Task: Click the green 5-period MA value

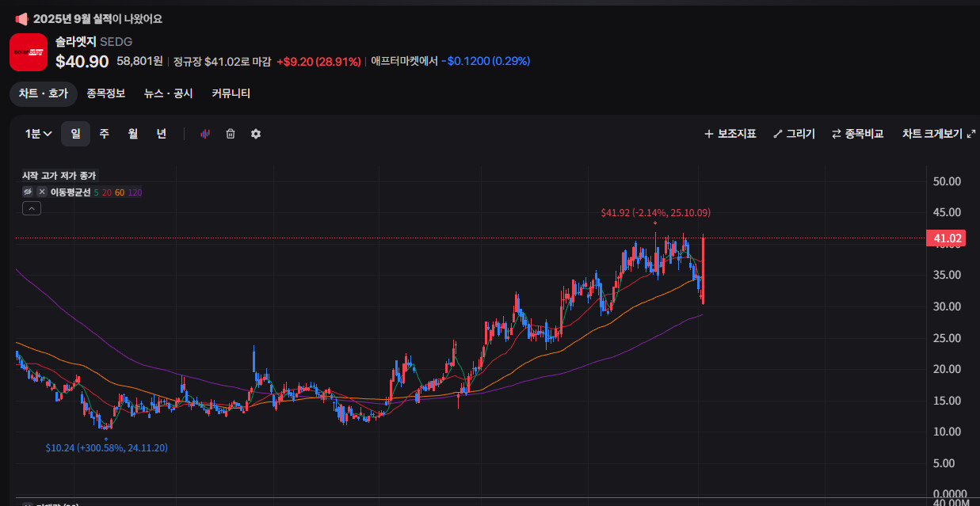Action: 96,192
